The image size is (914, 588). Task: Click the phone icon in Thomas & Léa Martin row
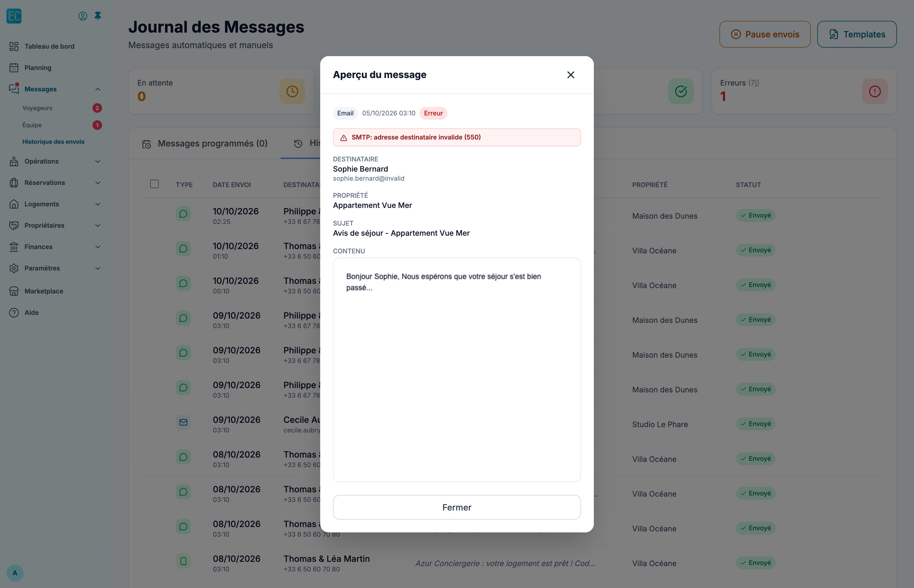click(183, 561)
